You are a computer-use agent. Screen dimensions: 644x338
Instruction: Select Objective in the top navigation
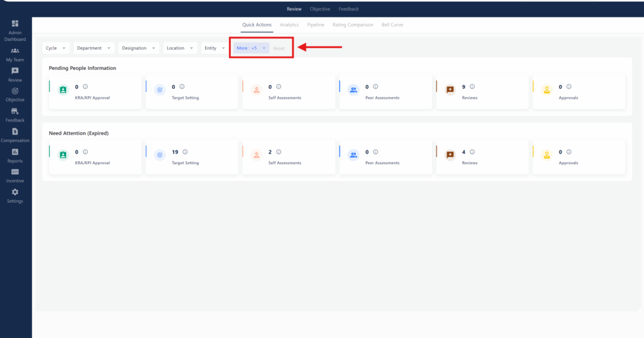[x=320, y=9]
